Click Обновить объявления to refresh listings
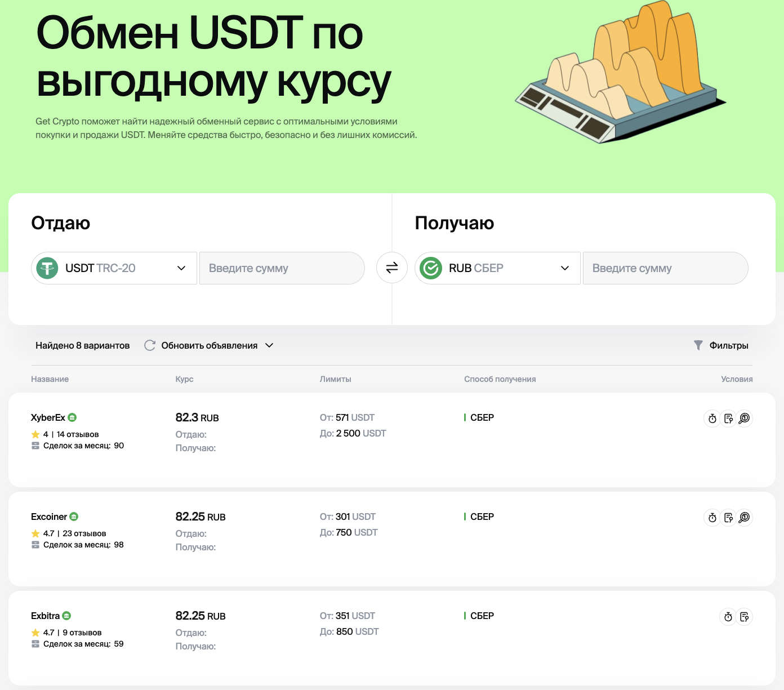784x690 pixels. pyautogui.click(x=210, y=345)
